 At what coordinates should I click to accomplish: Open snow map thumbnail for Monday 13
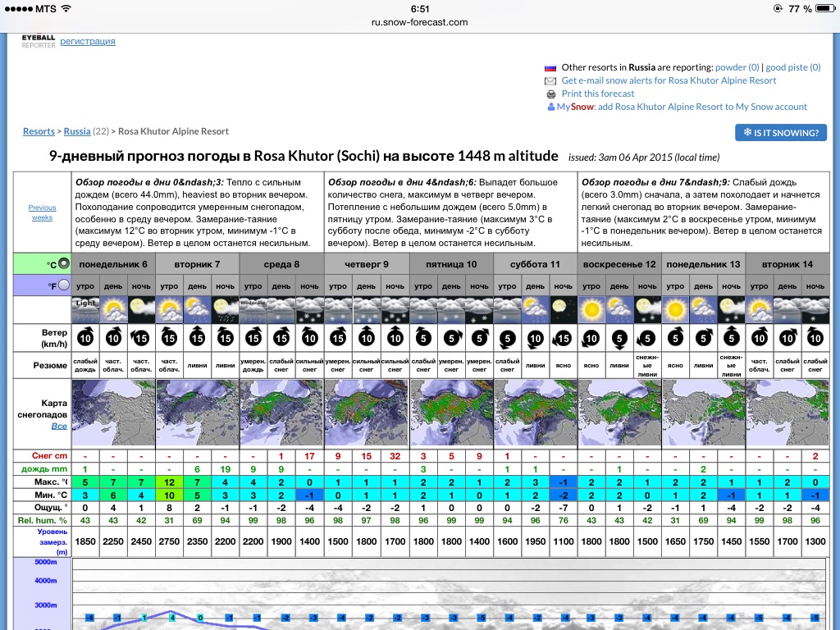click(x=704, y=413)
